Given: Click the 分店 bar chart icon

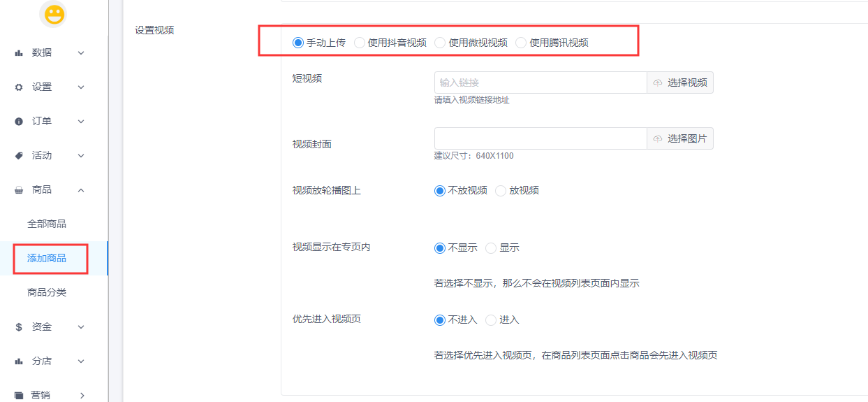Looking at the screenshot, I should pyautogui.click(x=19, y=361).
